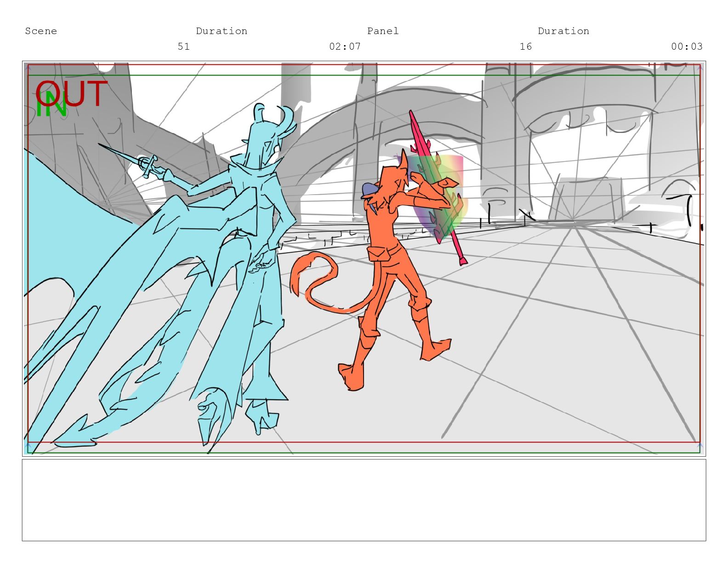This screenshot has height=563, width=728.
Task: Click the first Duration header label
Action: coord(222,31)
